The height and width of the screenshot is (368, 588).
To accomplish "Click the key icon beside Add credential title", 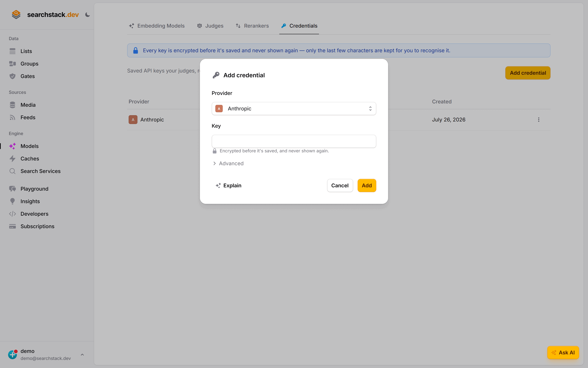I will (216, 75).
